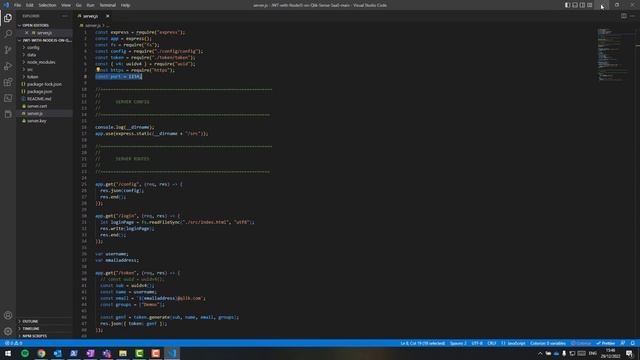
Task: Open the Search view in activity bar
Action: click(8, 33)
